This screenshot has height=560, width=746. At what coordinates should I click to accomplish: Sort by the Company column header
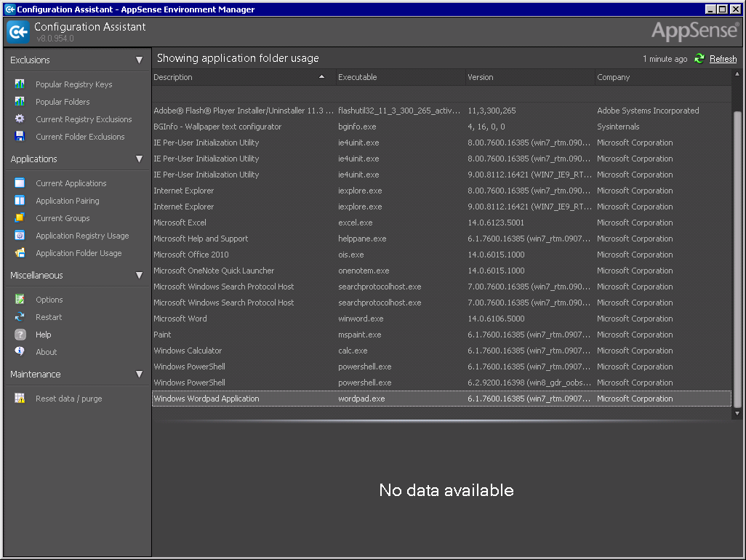click(x=663, y=77)
